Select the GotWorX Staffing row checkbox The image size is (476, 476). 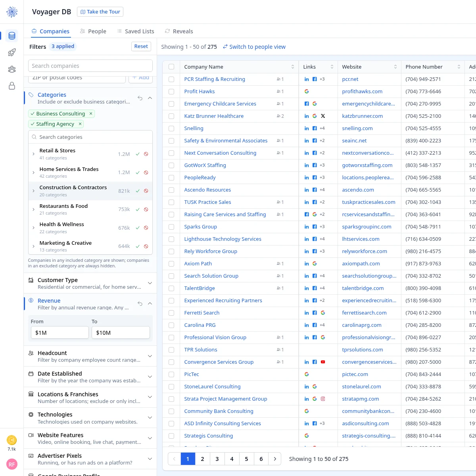[x=171, y=165]
